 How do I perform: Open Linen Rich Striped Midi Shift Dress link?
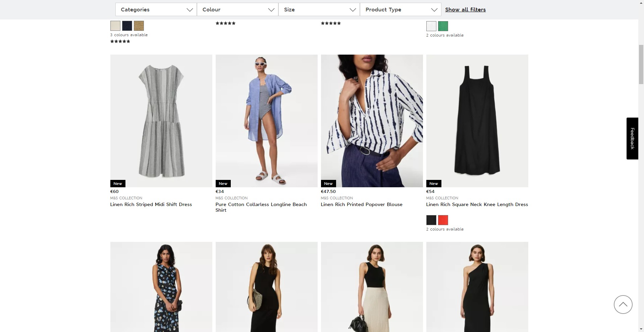[x=151, y=204]
